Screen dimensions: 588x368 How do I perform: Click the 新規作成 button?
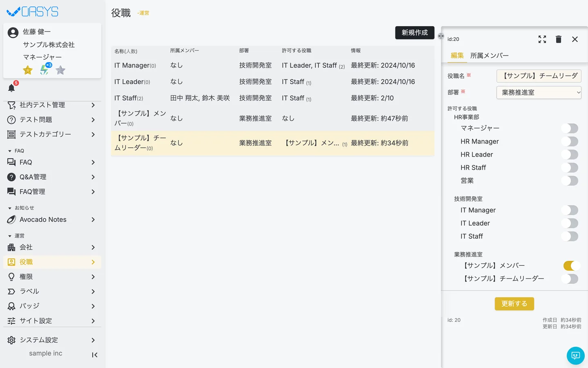pos(415,33)
